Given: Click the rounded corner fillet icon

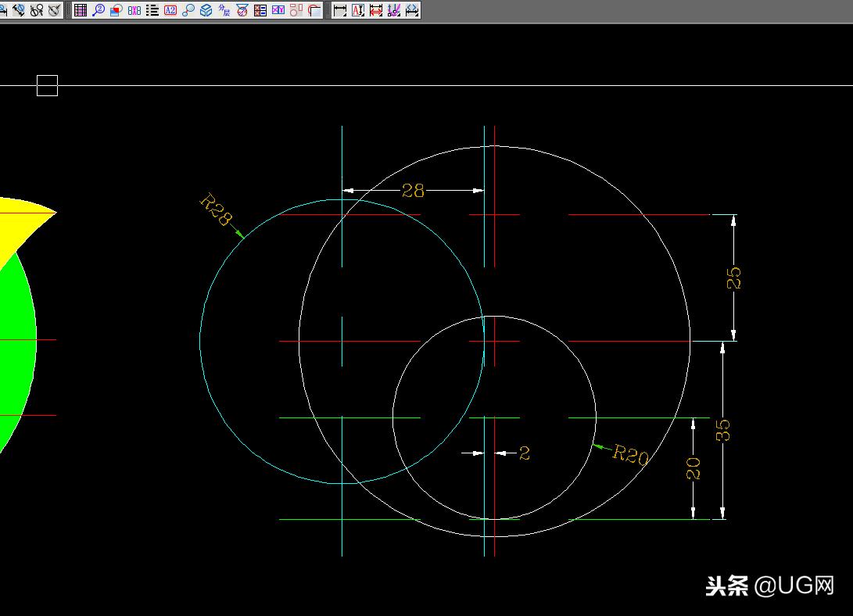Looking at the screenshot, I should pyautogui.click(x=314, y=10).
